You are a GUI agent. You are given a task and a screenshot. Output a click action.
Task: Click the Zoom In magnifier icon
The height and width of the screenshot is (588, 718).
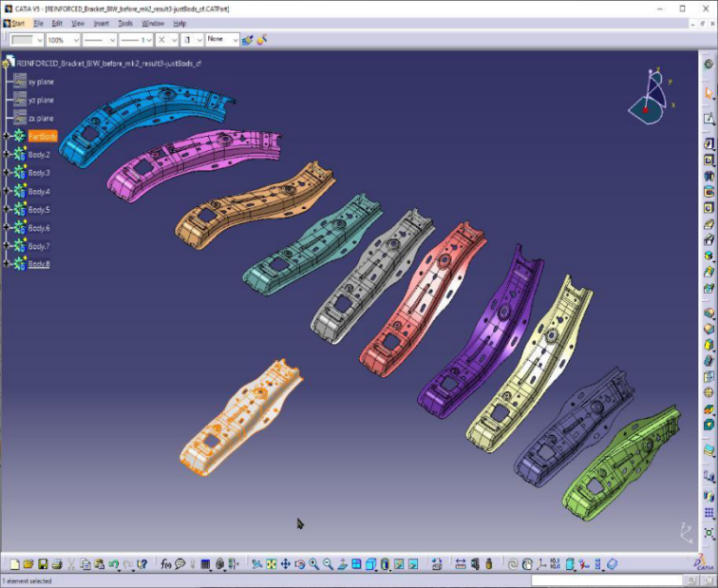pos(313,564)
